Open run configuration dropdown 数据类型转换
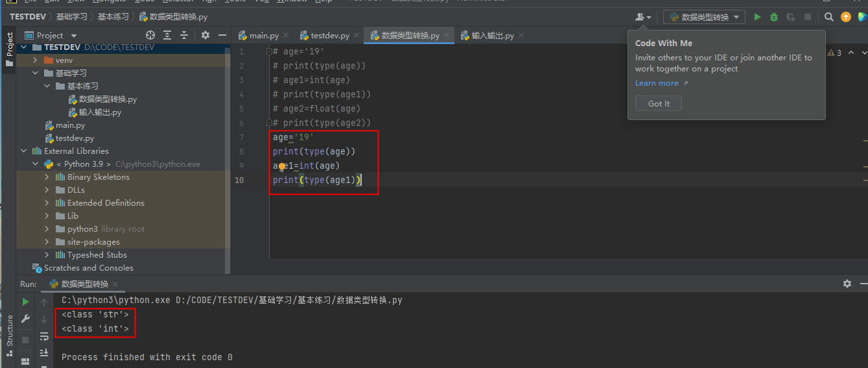 pyautogui.click(x=704, y=18)
